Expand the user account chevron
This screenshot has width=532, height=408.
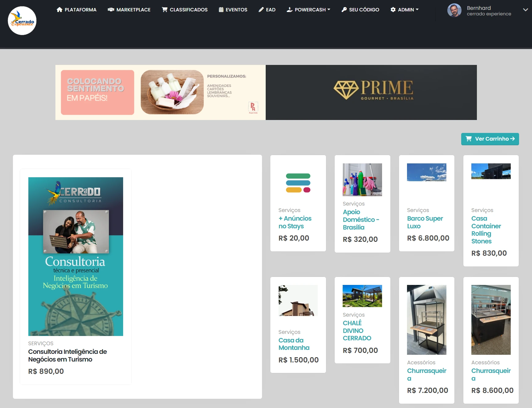coord(525,10)
